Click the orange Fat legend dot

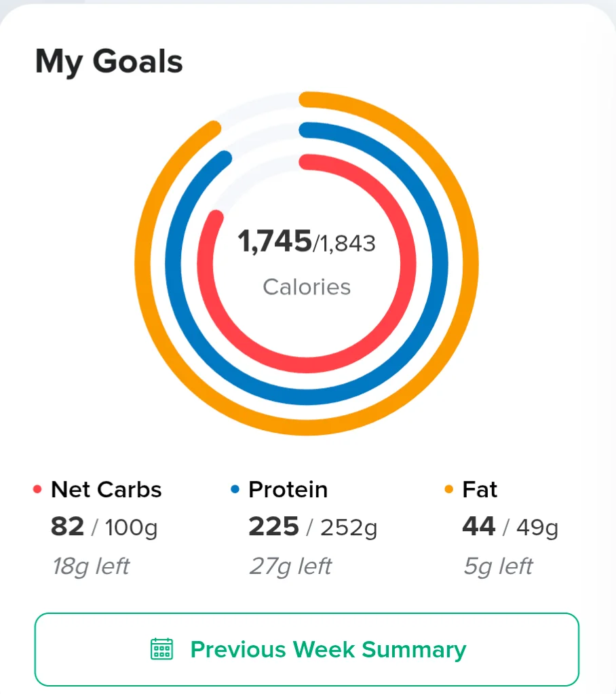[448, 489]
